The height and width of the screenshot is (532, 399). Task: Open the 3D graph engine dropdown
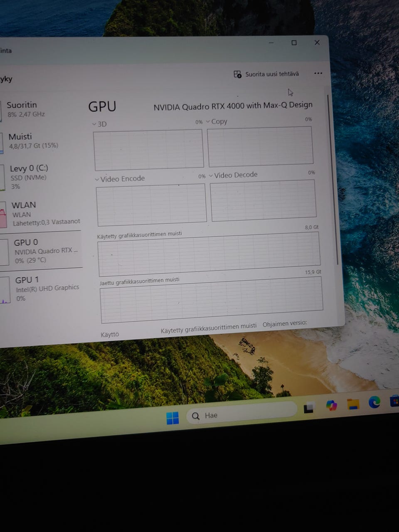[x=99, y=124]
